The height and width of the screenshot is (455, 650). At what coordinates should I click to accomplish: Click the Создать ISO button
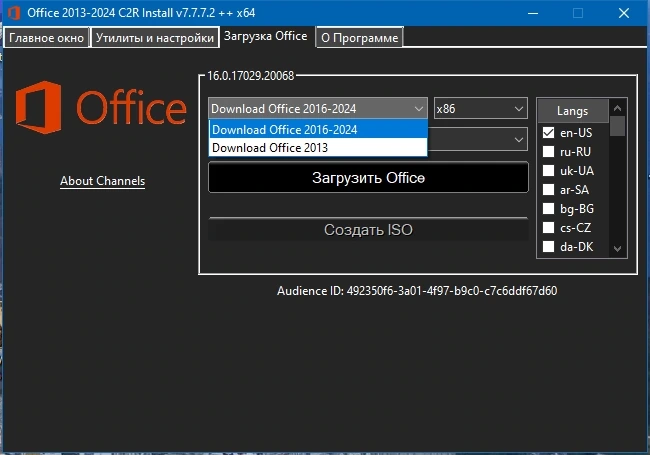coord(368,229)
